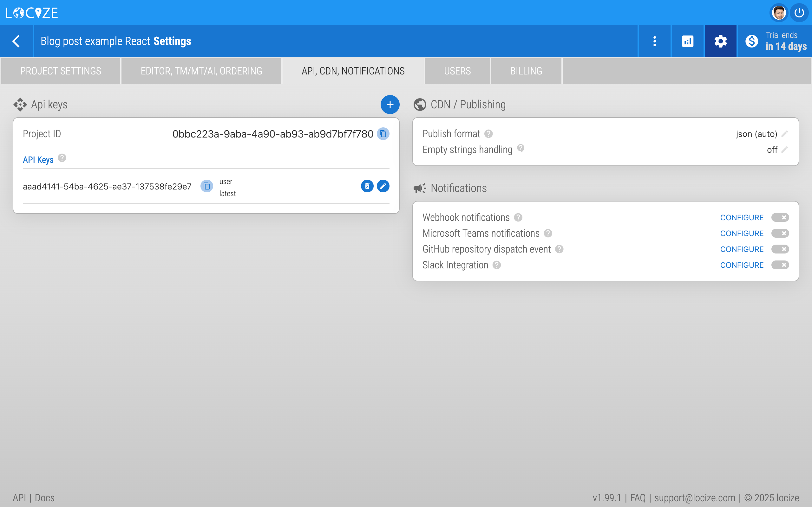
Task: Open the Docs link in footer
Action: (x=45, y=497)
